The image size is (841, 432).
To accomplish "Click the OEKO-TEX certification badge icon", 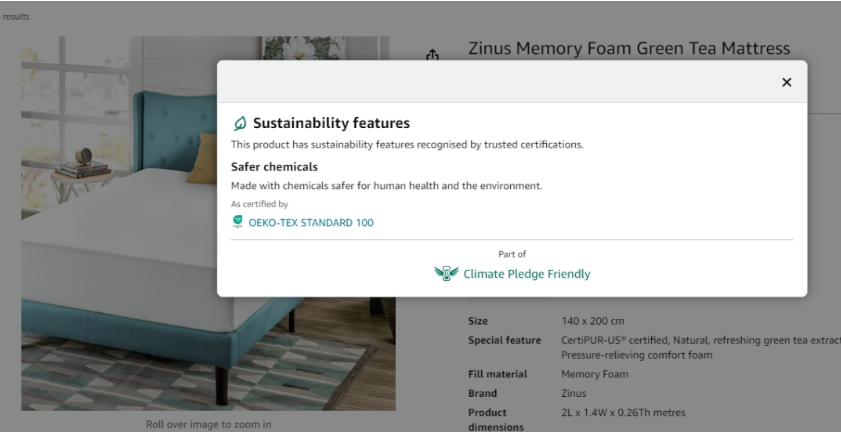I will pos(238,222).
